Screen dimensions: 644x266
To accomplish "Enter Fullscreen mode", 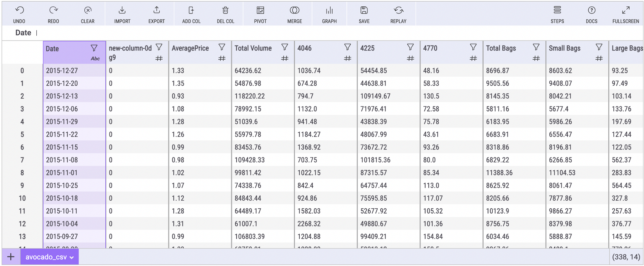I will click(625, 11).
